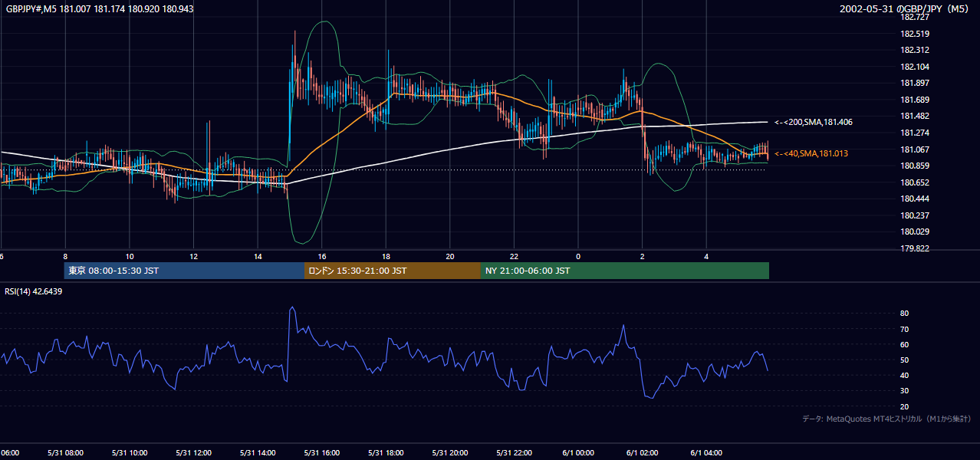Image resolution: width=980 pixels, height=460 pixels.
Task: Select price level 181.482
Action: coord(916,116)
